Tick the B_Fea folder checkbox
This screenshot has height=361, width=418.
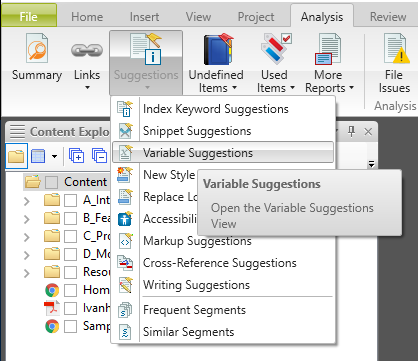click(70, 218)
